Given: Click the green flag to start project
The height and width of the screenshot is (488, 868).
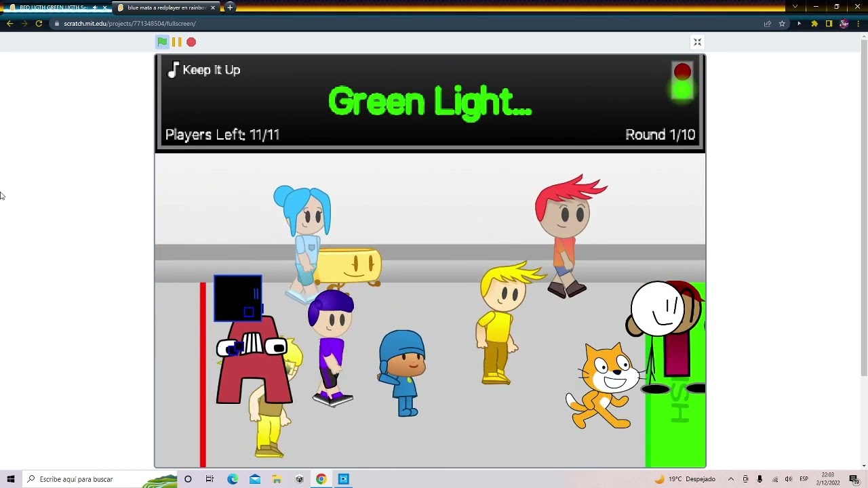Looking at the screenshot, I should point(162,42).
